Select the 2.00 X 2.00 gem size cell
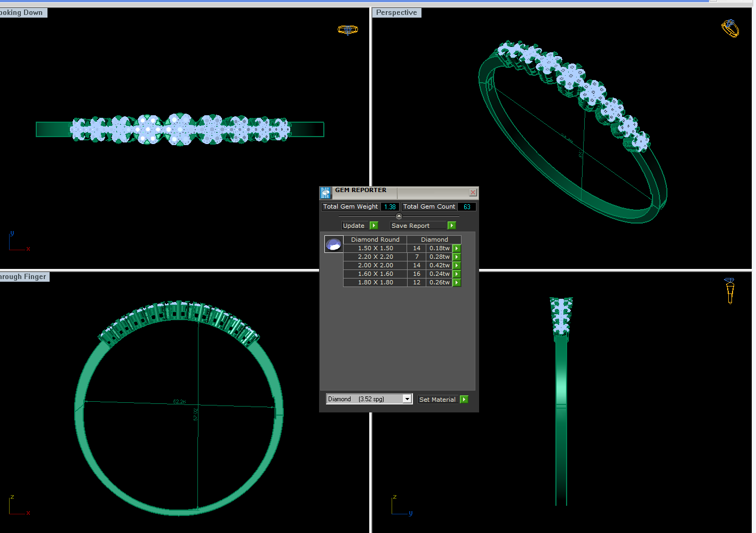This screenshot has width=756, height=533. (375, 266)
